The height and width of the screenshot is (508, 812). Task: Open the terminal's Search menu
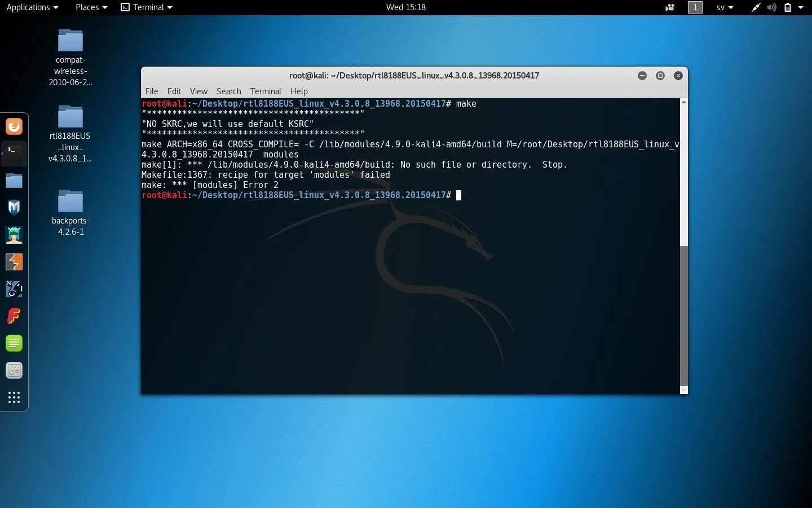228,91
